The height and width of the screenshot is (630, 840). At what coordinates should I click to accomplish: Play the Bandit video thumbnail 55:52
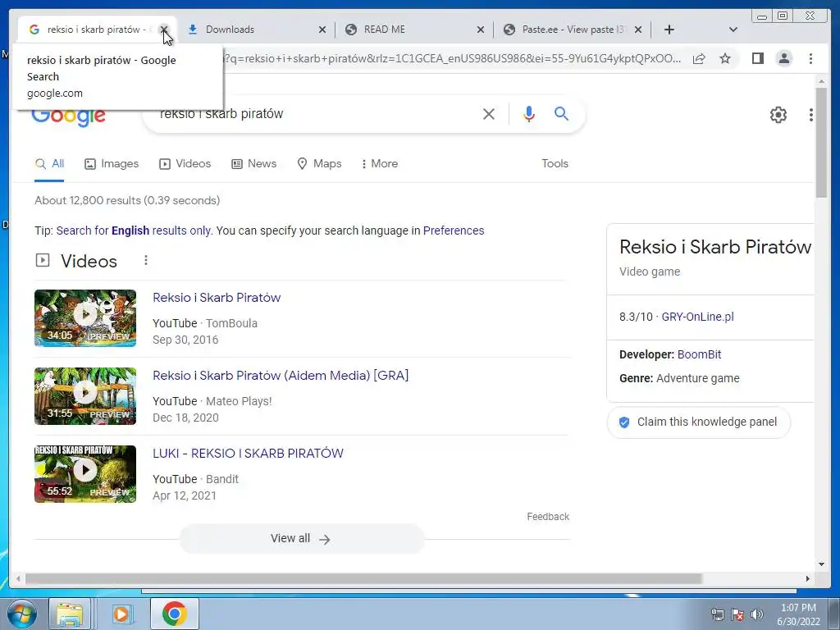tap(85, 474)
